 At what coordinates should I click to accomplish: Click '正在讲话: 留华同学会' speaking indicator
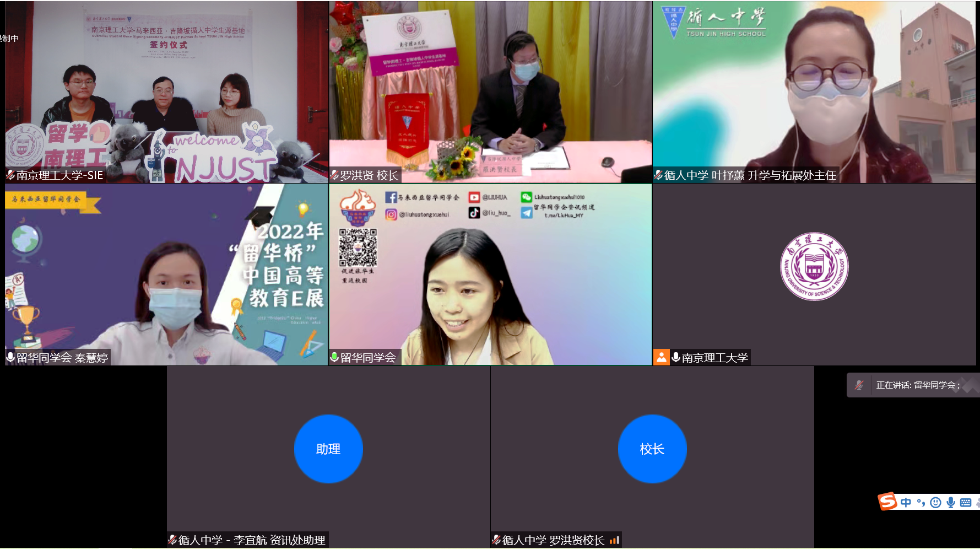pos(917,385)
